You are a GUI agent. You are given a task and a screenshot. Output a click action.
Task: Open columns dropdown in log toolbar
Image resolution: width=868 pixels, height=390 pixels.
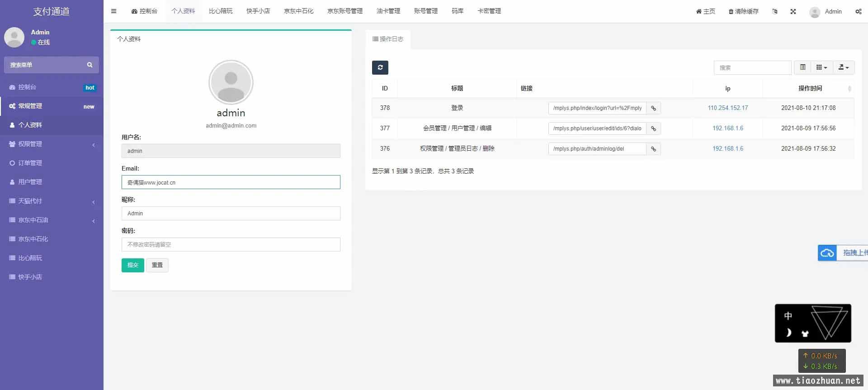(821, 67)
